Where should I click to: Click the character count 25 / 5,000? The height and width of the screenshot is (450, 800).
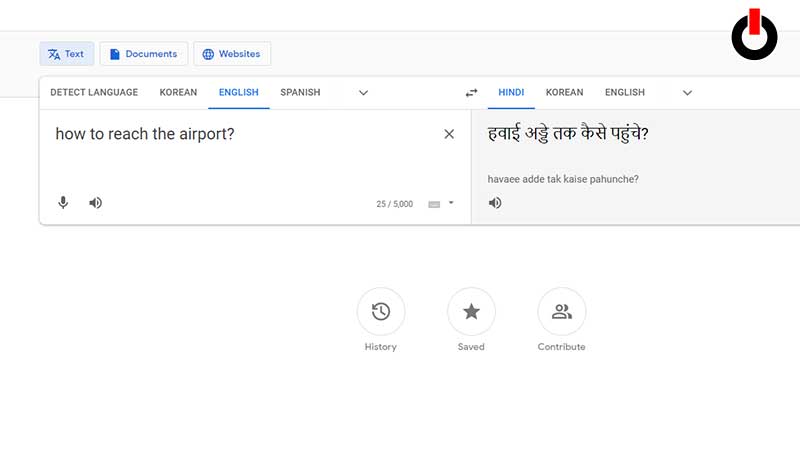(394, 204)
